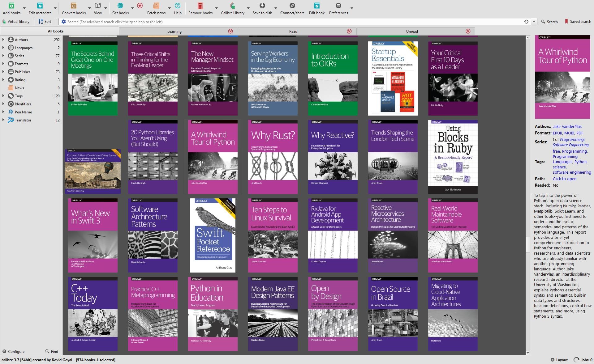Open Add books dropdown arrow
Screen dimensions: 594x364
pos(24,8)
